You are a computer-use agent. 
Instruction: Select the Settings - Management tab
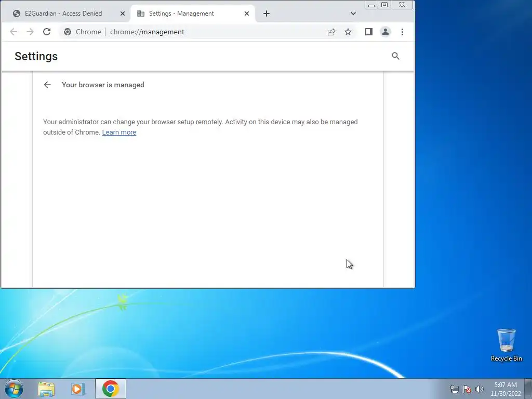point(193,14)
